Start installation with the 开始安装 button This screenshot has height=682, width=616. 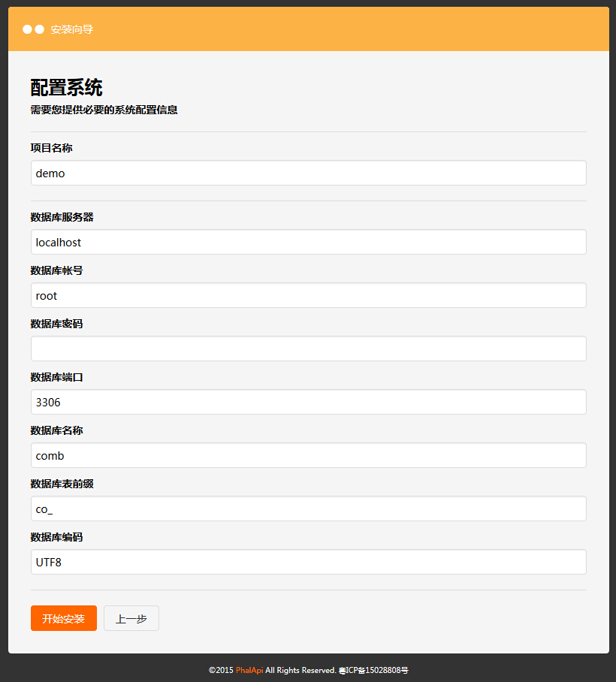(x=64, y=618)
